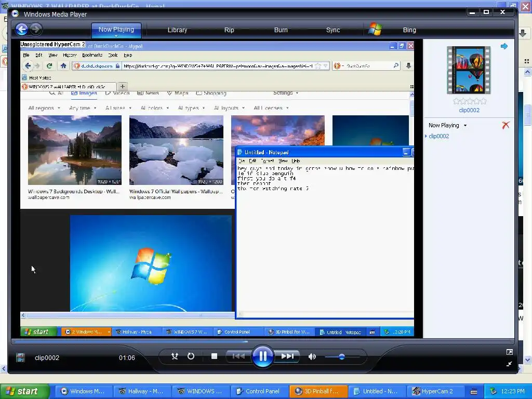The width and height of the screenshot is (532, 399).
Task: Open the Now Playing tab dropdown arrow
Action: (x=116, y=36)
